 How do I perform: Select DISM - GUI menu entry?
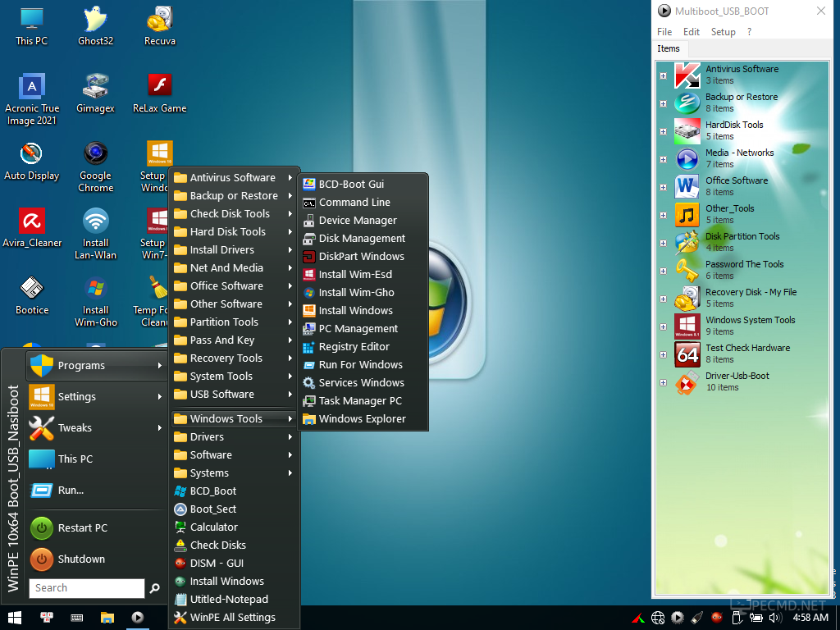pyautogui.click(x=234, y=563)
